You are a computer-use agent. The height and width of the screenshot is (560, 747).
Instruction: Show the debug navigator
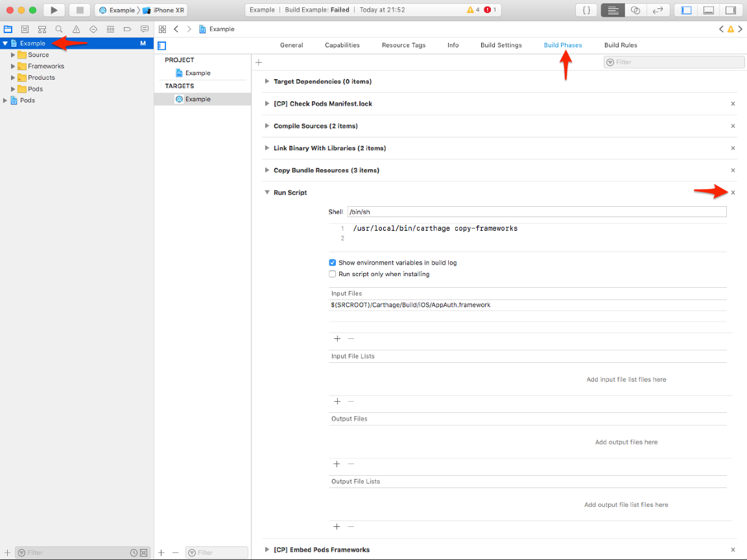(x=110, y=29)
